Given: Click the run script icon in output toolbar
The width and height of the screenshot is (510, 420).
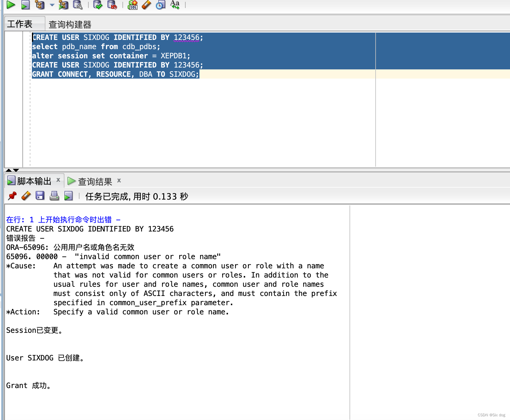Looking at the screenshot, I should click(x=68, y=196).
